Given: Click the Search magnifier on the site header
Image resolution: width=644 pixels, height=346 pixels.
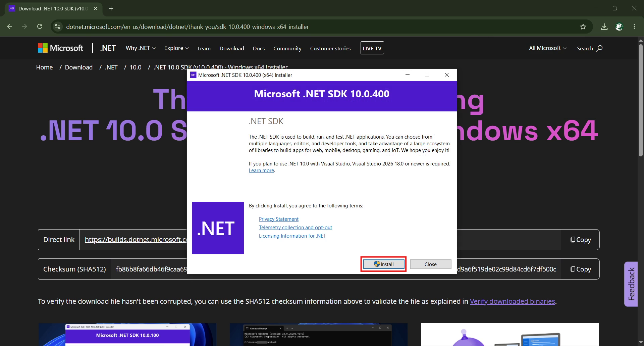Looking at the screenshot, I should point(599,48).
